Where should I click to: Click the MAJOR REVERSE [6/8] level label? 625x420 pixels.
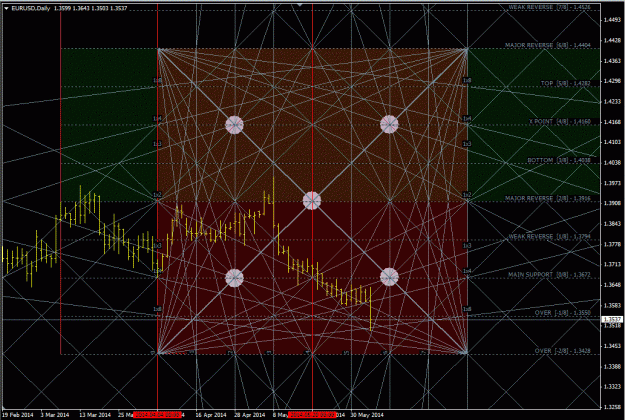(548, 45)
